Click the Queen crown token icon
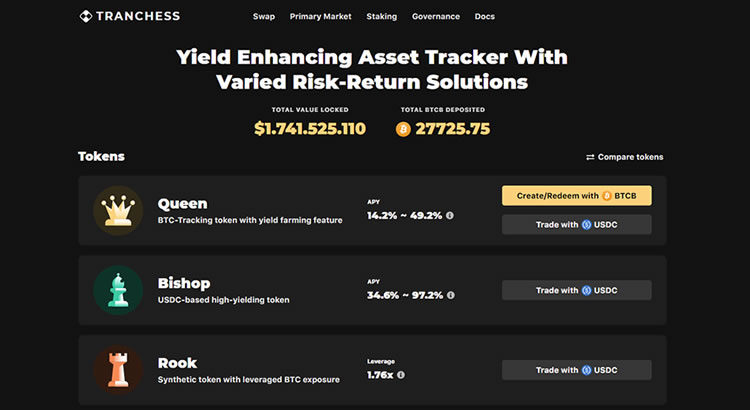The height and width of the screenshot is (410, 750). point(118,210)
